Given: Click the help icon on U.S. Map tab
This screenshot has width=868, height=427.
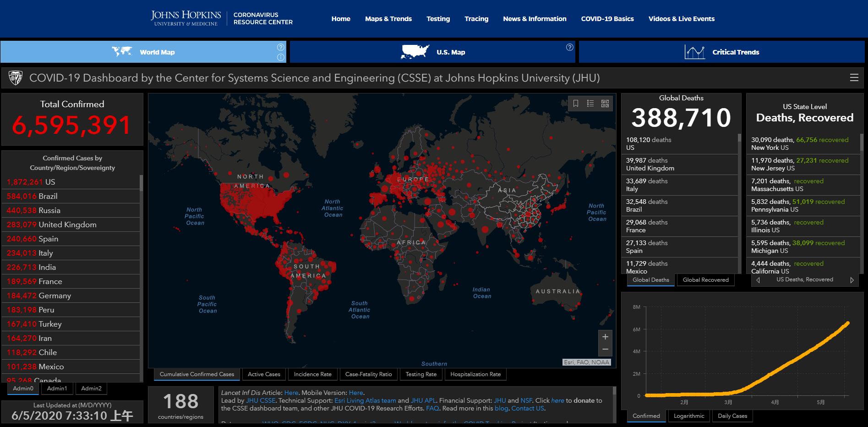Looking at the screenshot, I should point(569,47).
